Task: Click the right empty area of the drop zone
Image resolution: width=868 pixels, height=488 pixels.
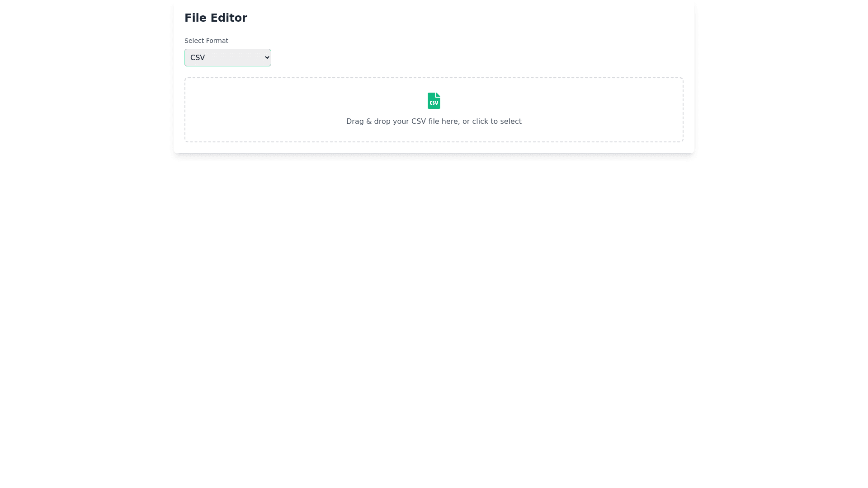Action: (606, 110)
